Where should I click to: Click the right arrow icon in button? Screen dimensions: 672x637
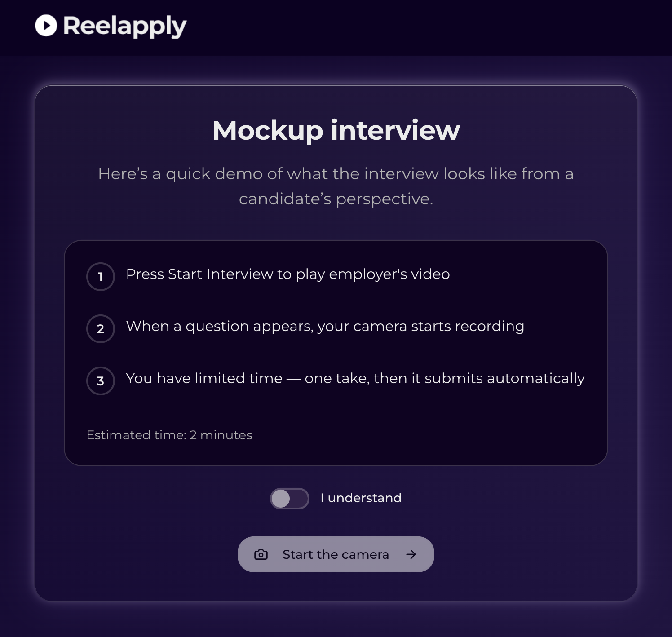(x=411, y=554)
